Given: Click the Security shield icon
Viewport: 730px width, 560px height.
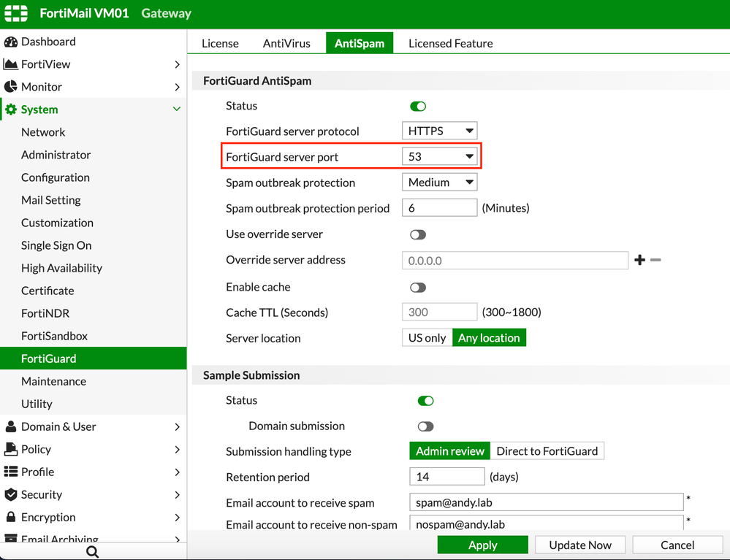Looking at the screenshot, I should [x=11, y=494].
